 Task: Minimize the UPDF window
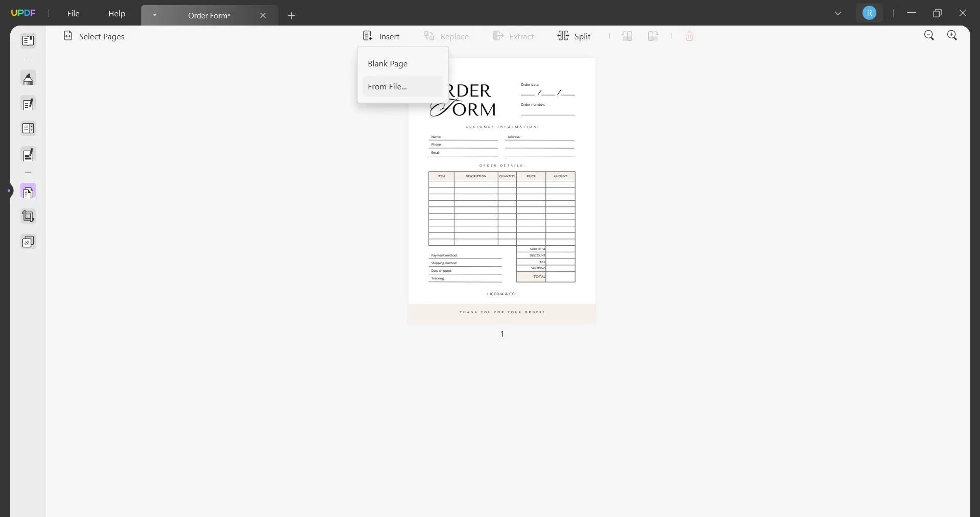coord(912,13)
